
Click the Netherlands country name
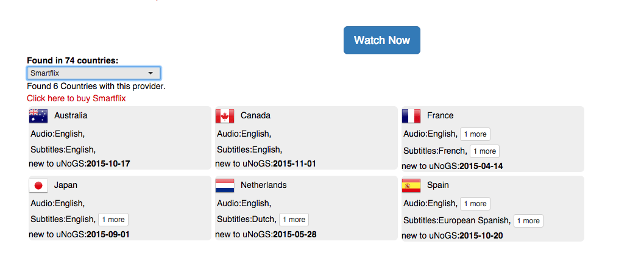(x=264, y=185)
